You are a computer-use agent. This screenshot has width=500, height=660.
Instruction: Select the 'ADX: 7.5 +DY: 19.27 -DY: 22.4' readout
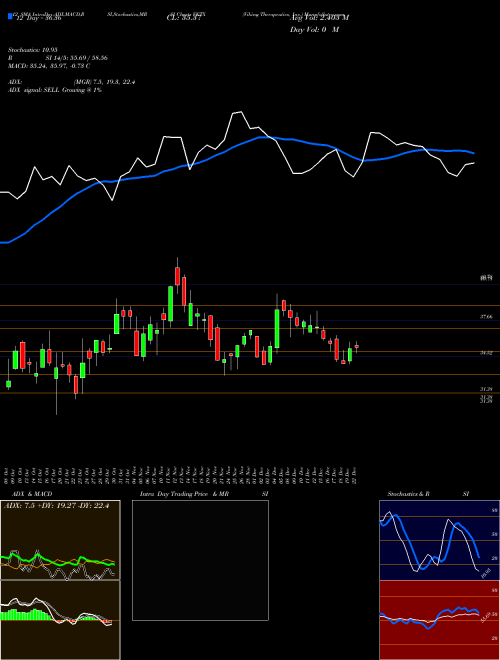[56, 506]
